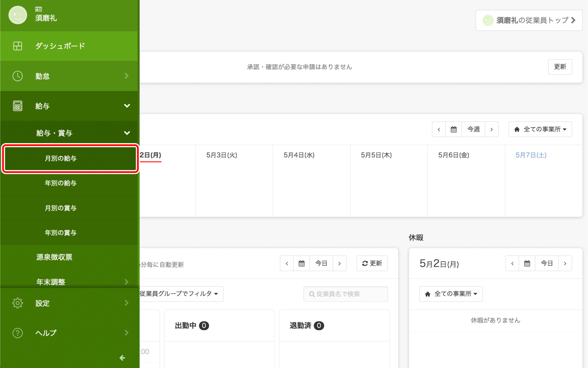Viewport: 588px width, 368px height.
Task: Click the Dashboard grid icon
Action: (18, 46)
